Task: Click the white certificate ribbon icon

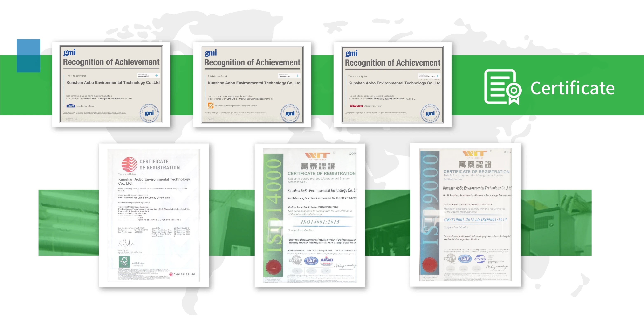Action: point(503,87)
